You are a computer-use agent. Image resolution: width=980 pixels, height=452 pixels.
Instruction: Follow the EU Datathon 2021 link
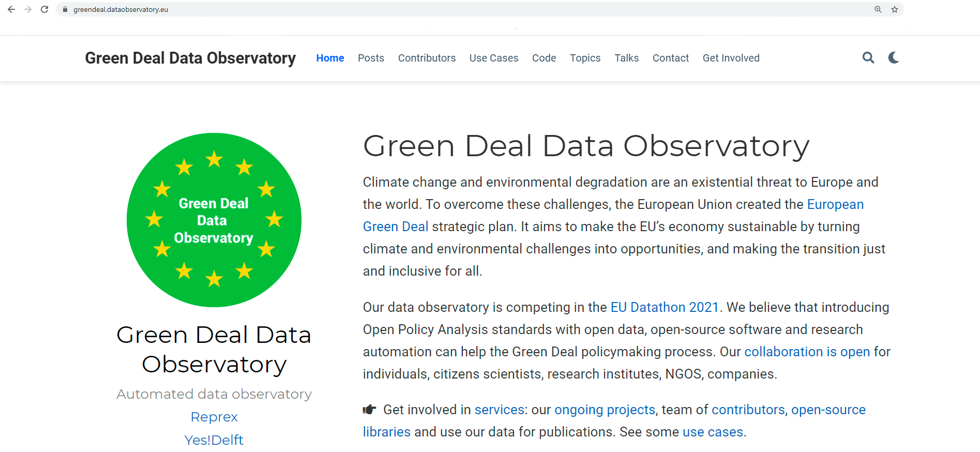point(664,307)
